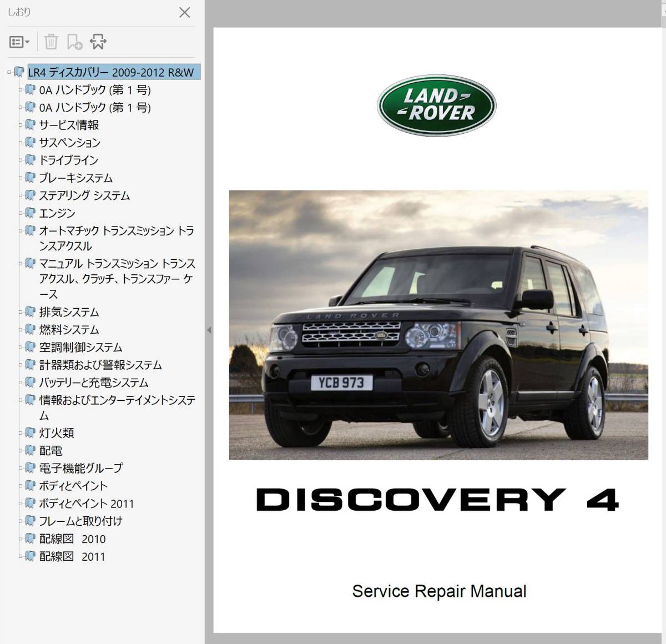The height and width of the screenshot is (644, 666).
Task: Expand the サスペンション bookmark node
Action: (21, 143)
